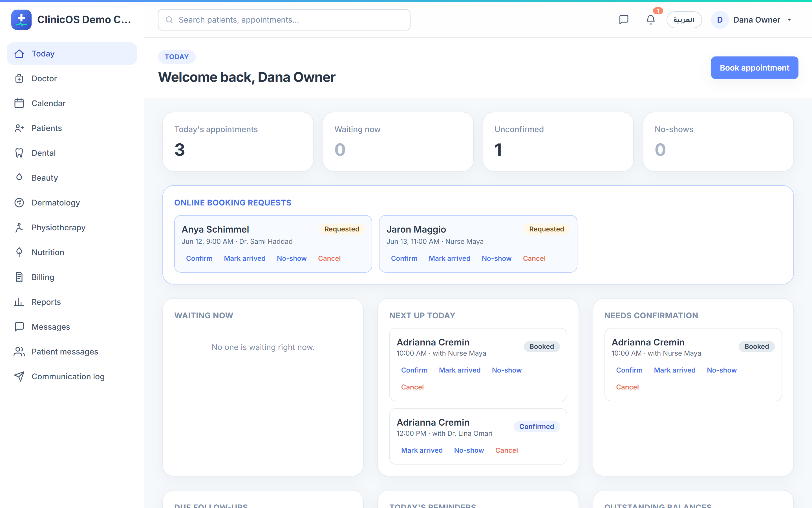The height and width of the screenshot is (508, 812).
Task: Click the Requested badge on Jaron Maggio
Action: [546, 229]
